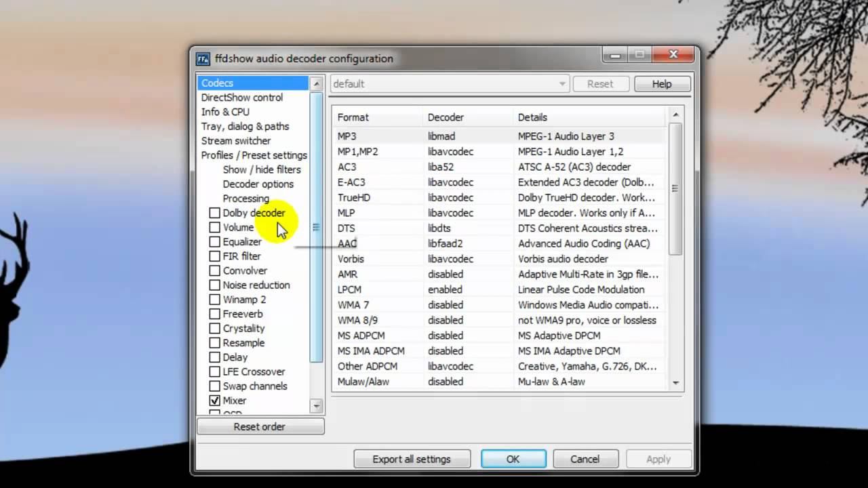Click the Help button

[662, 84]
